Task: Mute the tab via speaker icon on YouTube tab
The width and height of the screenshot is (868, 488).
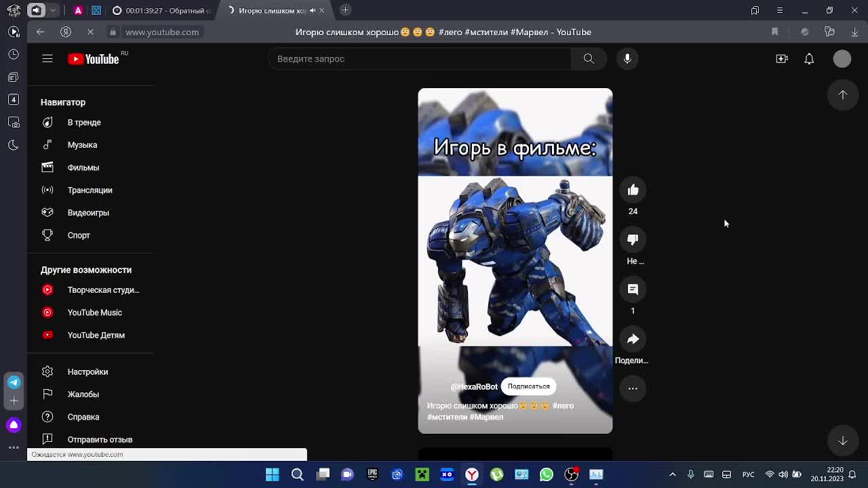Action: click(x=313, y=10)
